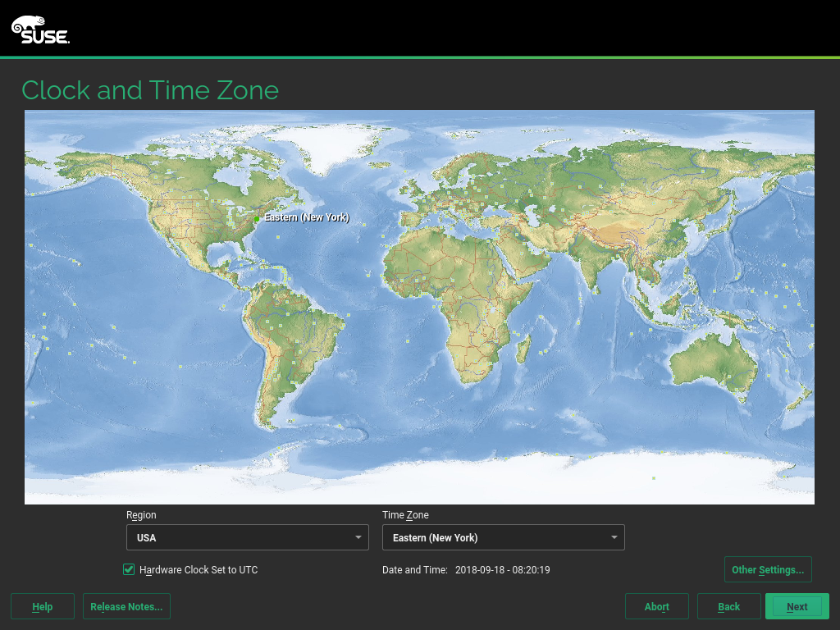
Task: Click the green New York marker dot on map
Action: pyautogui.click(x=257, y=219)
